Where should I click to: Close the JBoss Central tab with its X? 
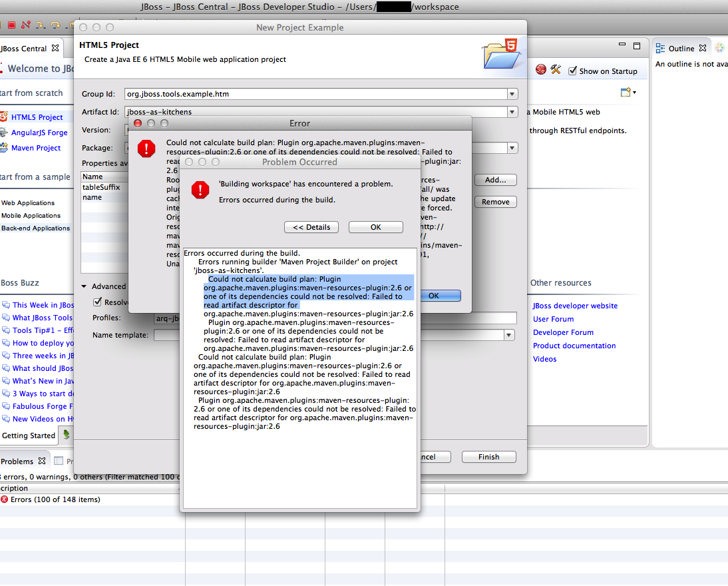pyautogui.click(x=55, y=49)
